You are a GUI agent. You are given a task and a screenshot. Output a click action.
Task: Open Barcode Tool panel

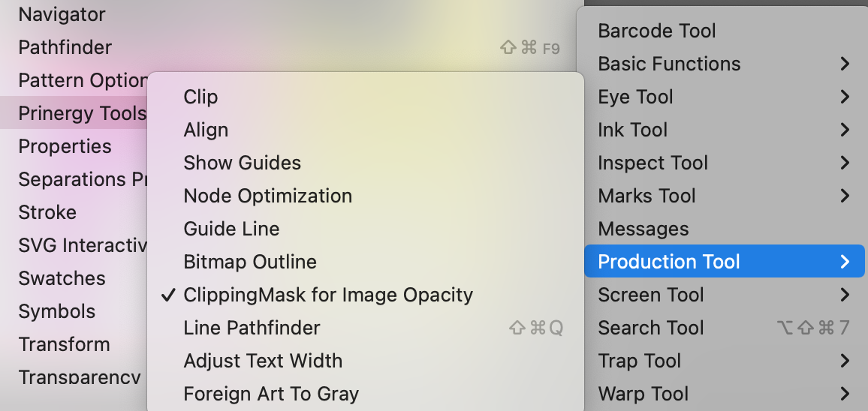point(656,31)
